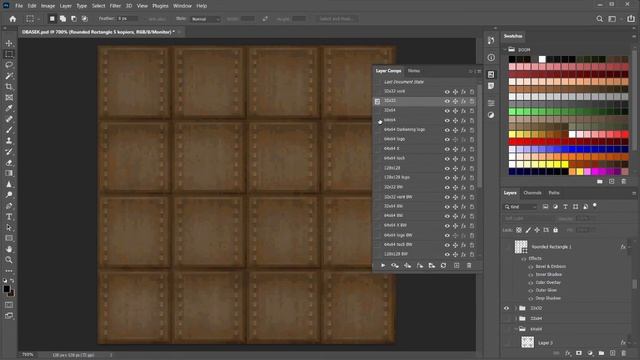Open the search icon at top right

(599, 19)
